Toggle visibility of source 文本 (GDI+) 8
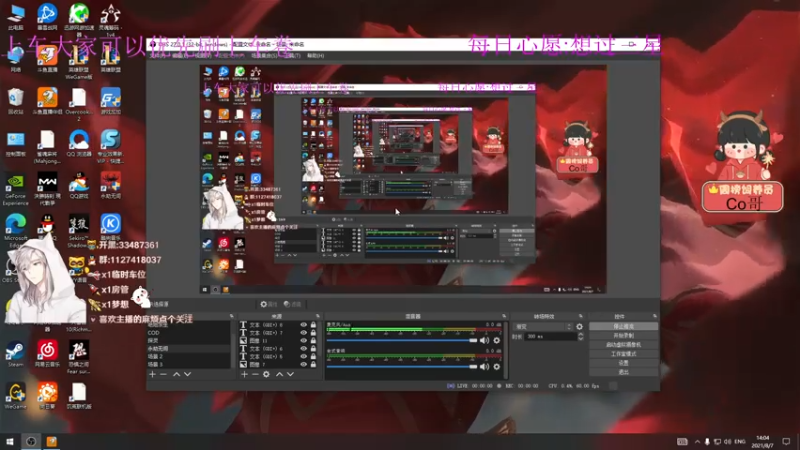Image resolution: width=800 pixels, height=450 pixels. [x=304, y=325]
